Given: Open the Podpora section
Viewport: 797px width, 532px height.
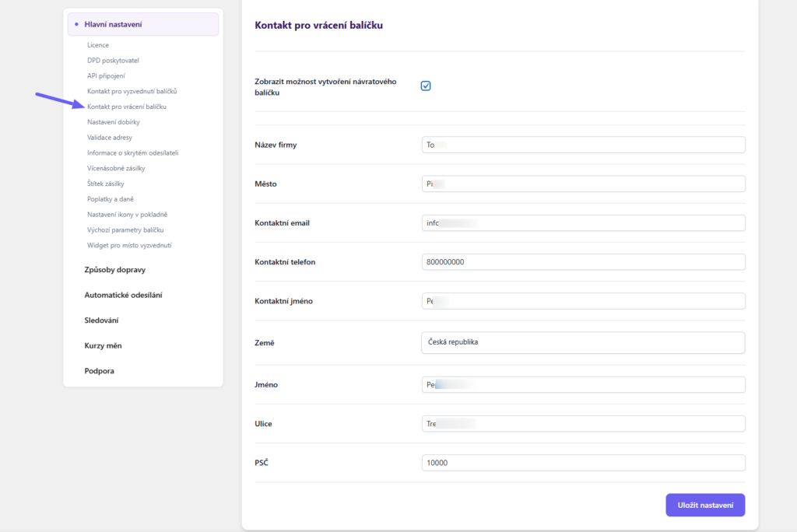Looking at the screenshot, I should (99, 371).
